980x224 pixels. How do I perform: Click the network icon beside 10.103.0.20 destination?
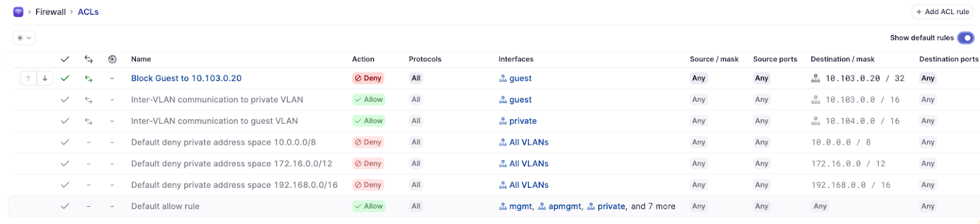tap(815, 79)
